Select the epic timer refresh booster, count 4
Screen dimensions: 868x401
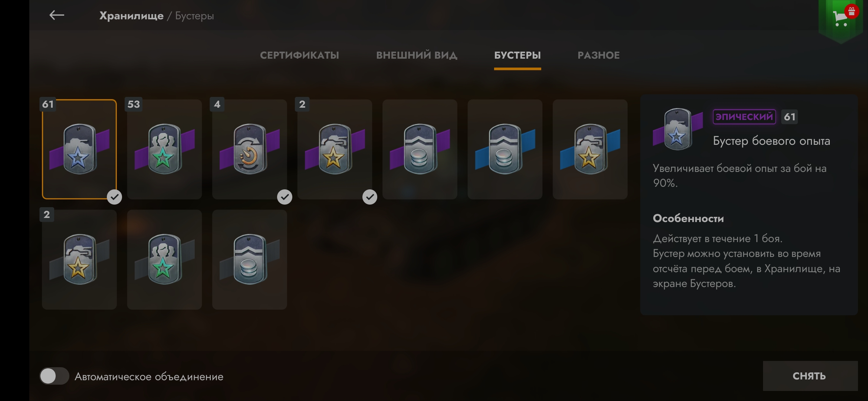point(250,149)
